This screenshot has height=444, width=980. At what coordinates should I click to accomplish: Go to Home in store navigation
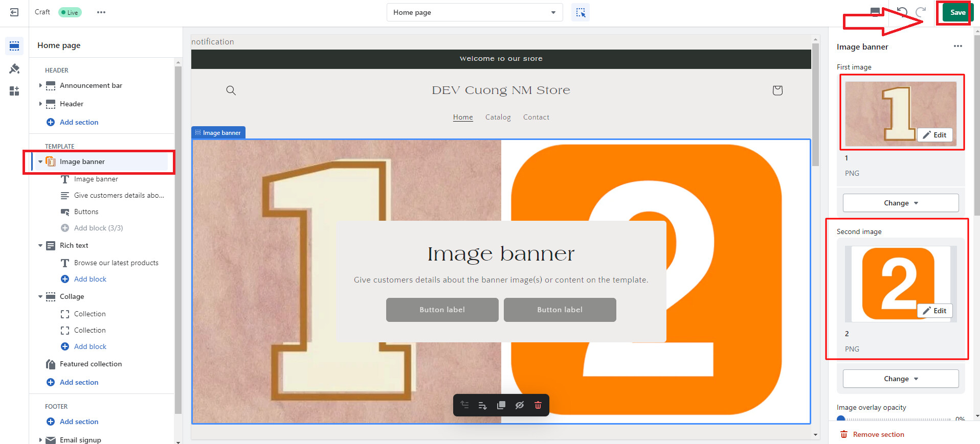pos(463,117)
